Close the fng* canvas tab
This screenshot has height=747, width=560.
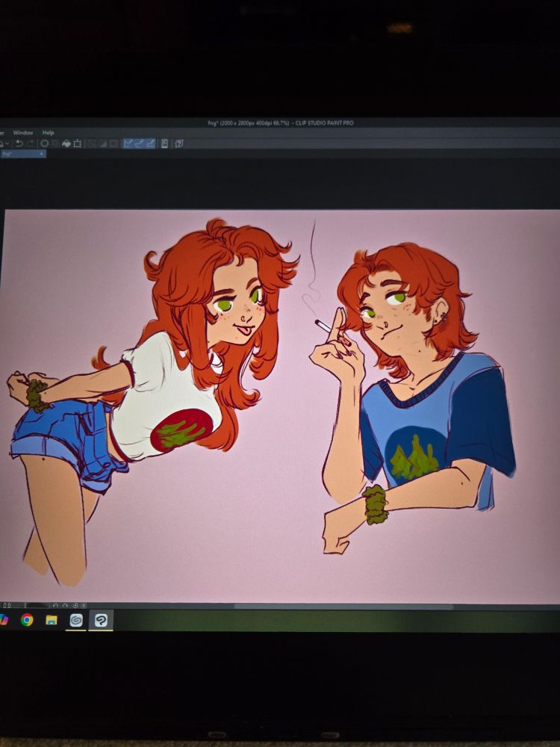point(41,154)
